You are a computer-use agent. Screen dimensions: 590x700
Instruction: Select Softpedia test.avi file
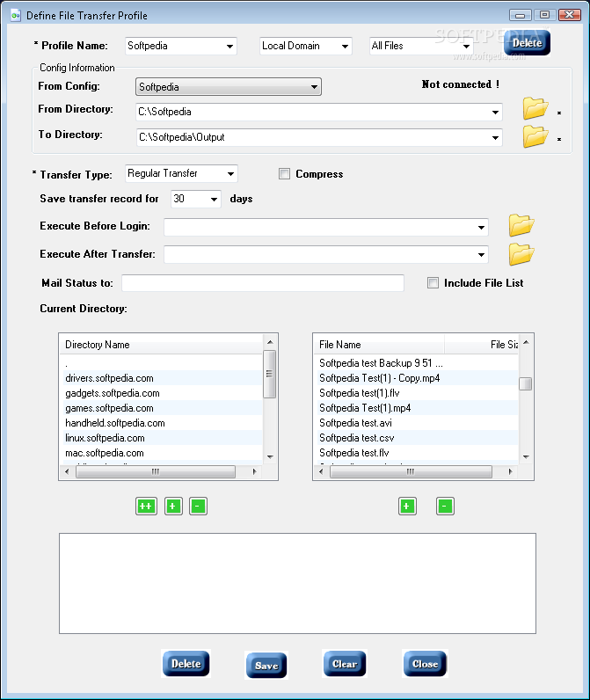click(416, 423)
